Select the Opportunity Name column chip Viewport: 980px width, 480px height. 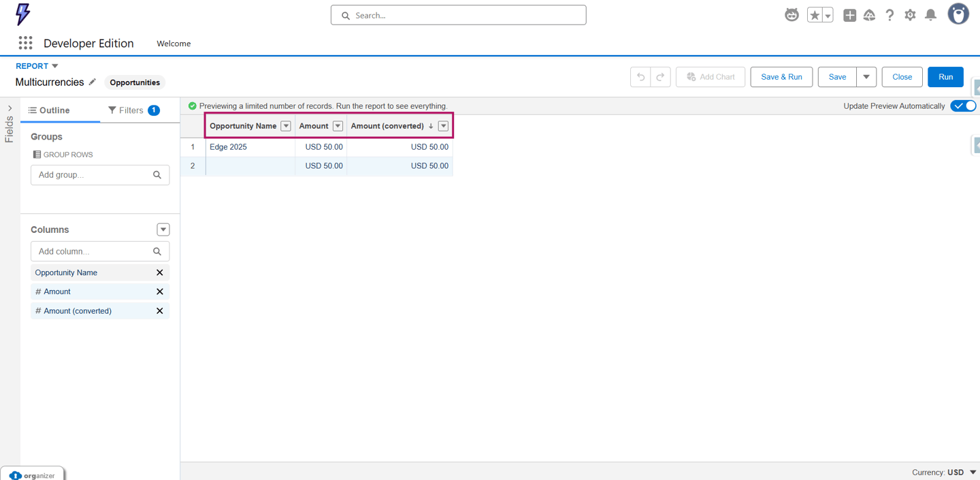click(100, 272)
